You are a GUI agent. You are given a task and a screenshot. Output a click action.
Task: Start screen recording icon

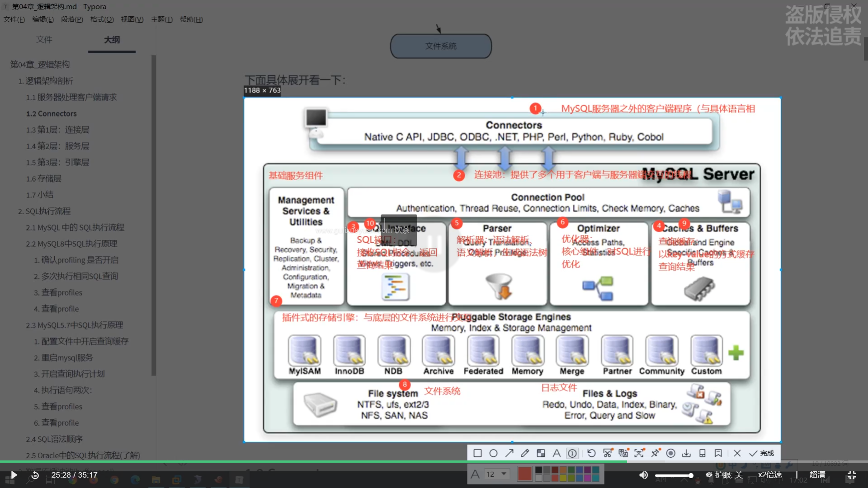(x=671, y=453)
